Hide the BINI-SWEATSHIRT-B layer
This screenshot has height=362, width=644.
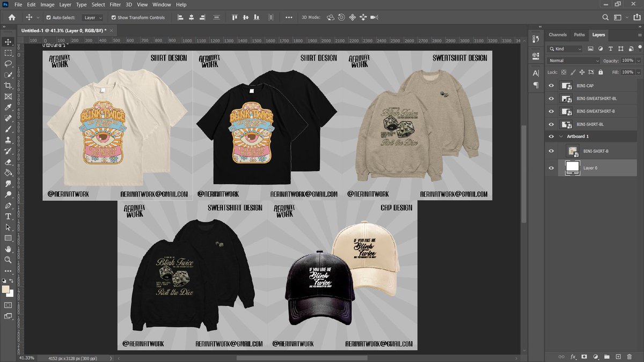click(x=551, y=112)
